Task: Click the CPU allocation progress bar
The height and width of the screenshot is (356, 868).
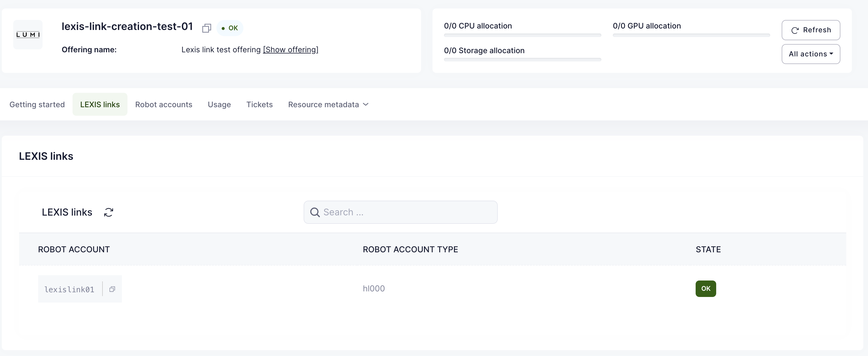Action: click(x=522, y=35)
